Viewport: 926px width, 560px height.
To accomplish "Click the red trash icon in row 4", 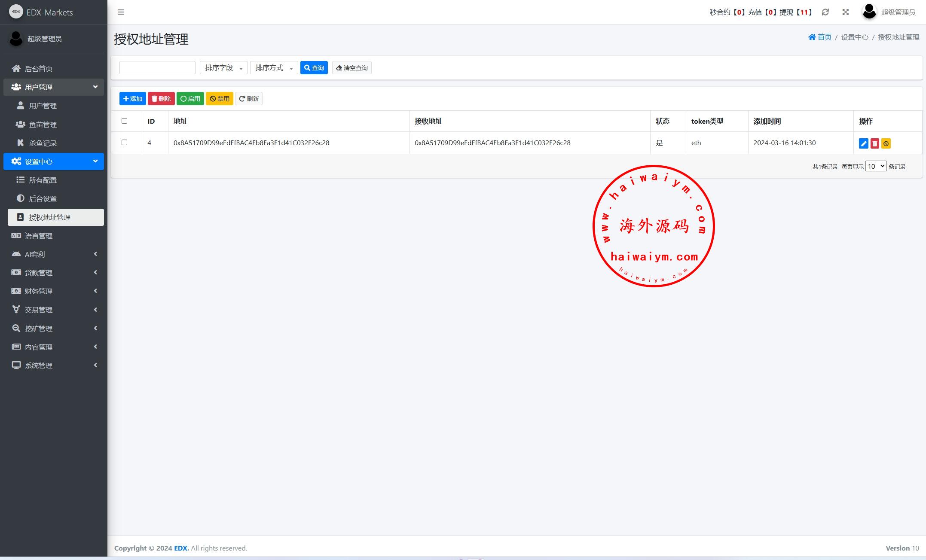I will coord(874,143).
